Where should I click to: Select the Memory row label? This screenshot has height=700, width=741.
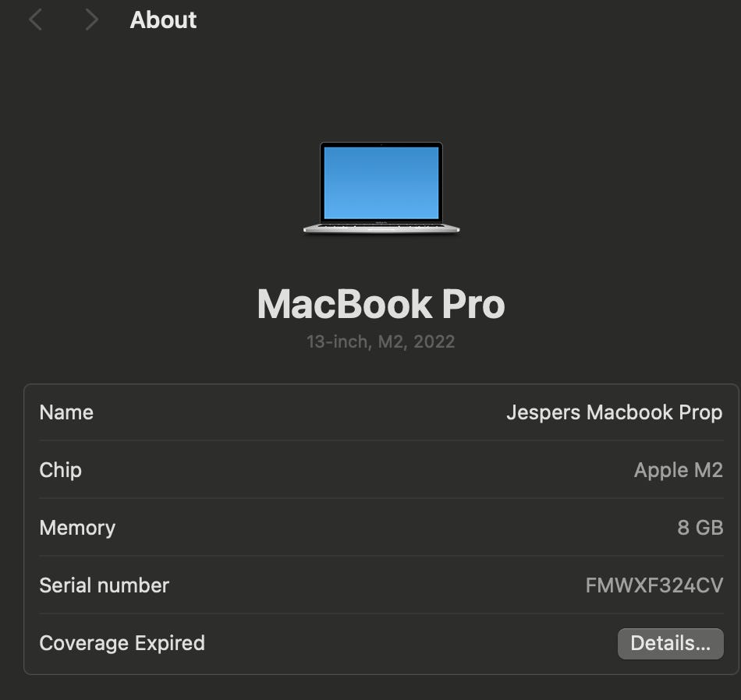77,528
